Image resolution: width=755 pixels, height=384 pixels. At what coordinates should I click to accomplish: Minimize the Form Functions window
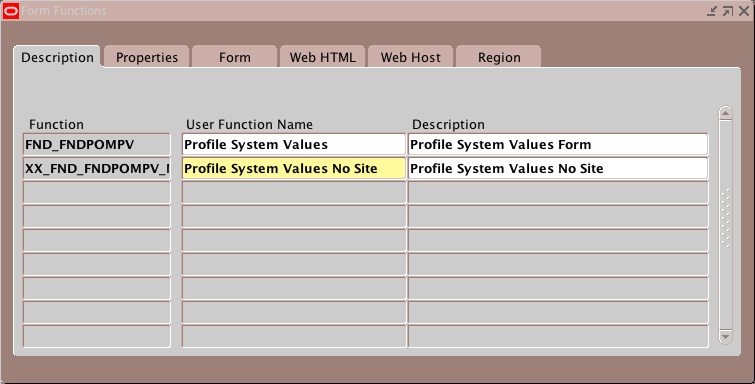coord(712,11)
